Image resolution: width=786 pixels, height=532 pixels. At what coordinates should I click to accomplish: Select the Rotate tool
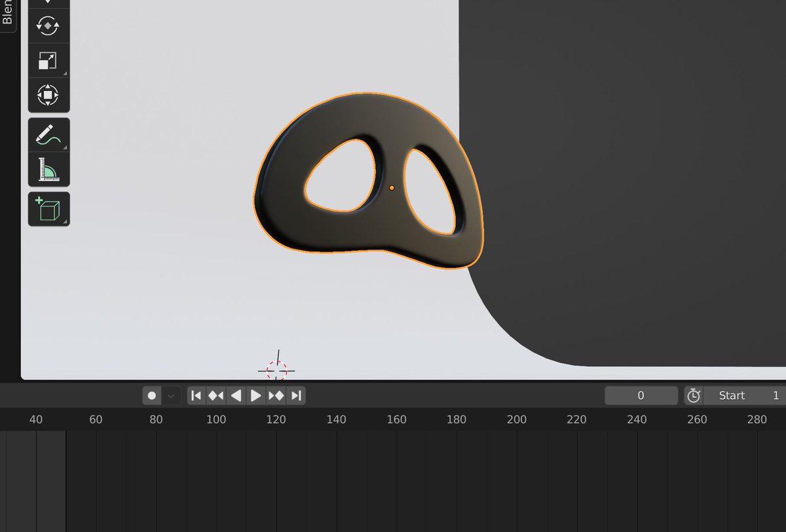pos(48,27)
